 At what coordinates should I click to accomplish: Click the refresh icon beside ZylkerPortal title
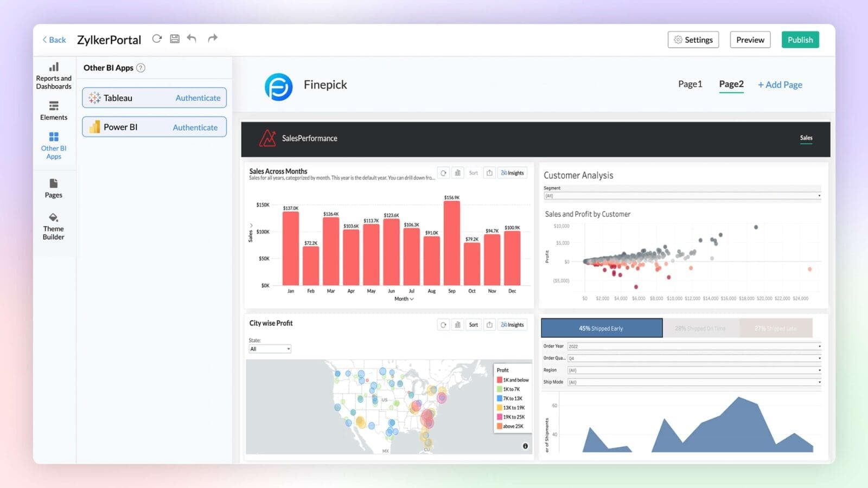(x=157, y=38)
